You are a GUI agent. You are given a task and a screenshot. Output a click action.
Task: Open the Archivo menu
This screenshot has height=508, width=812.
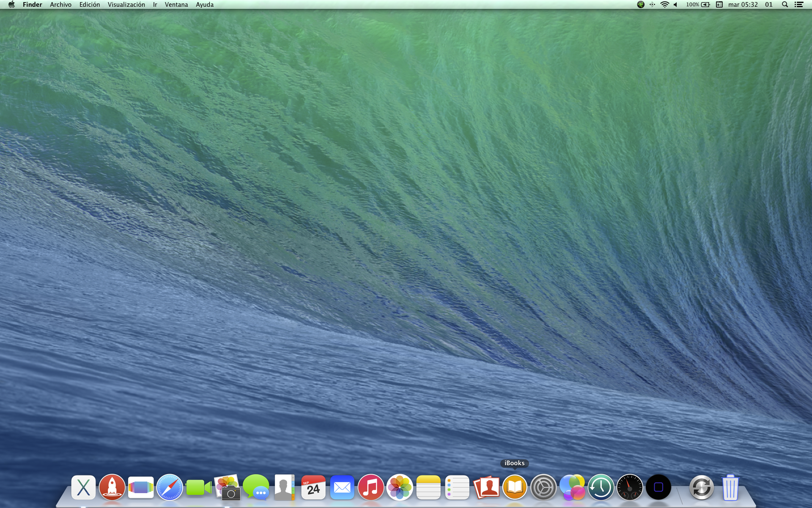(x=60, y=5)
